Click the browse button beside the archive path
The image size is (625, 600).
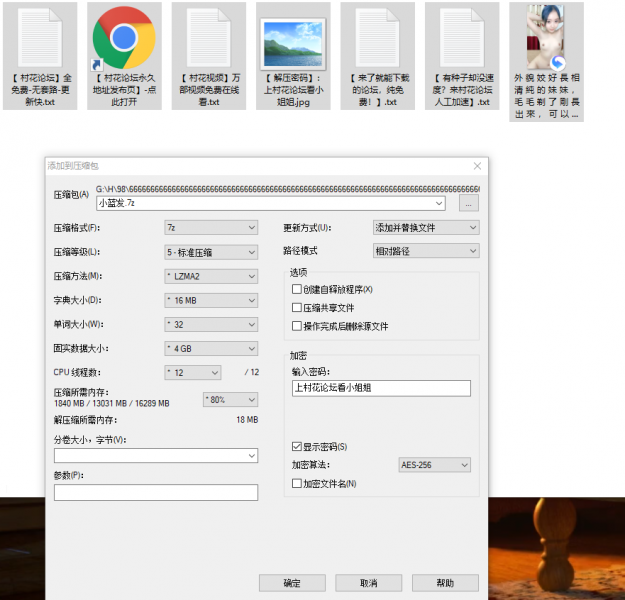469,203
